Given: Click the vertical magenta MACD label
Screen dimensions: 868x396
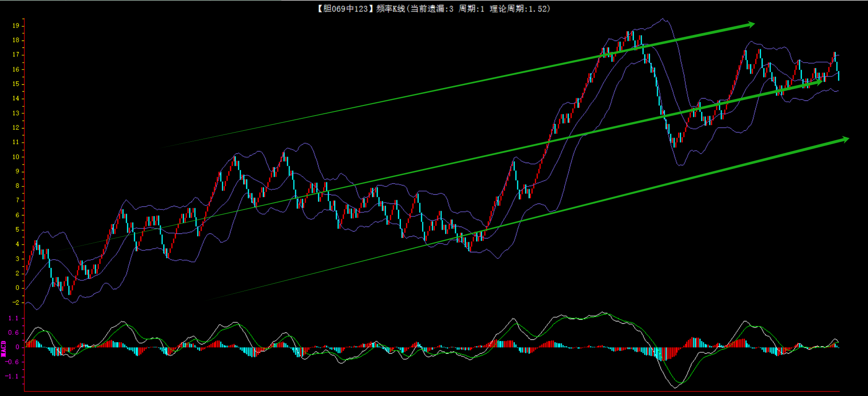Looking at the screenshot, I should 4,349.
